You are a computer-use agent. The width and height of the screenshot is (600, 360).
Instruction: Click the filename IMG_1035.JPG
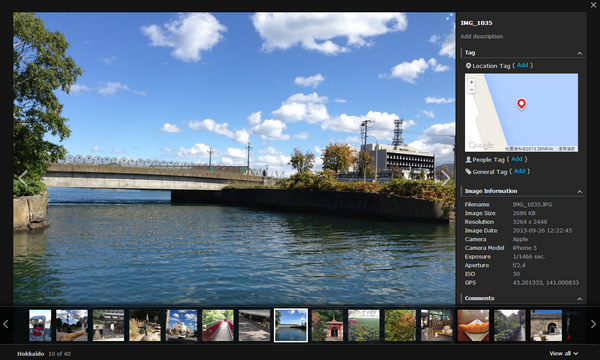532,205
